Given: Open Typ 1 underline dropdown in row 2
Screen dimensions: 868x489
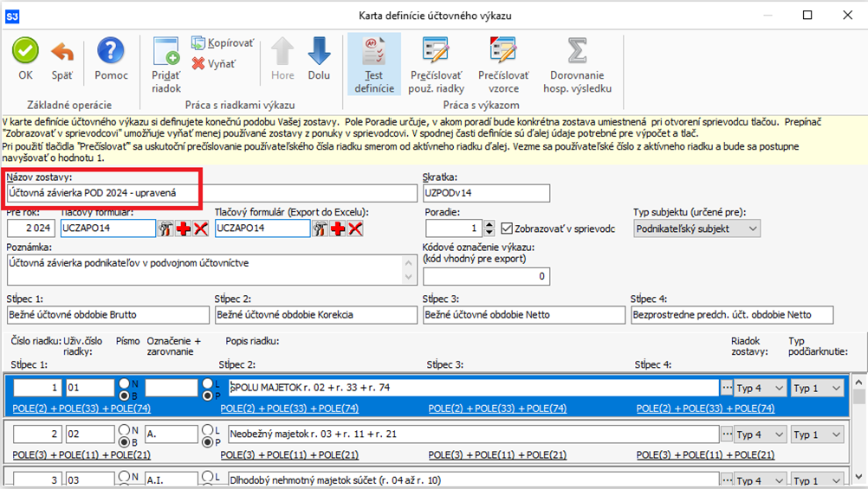Looking at the screenshot, I should point(818,434).
